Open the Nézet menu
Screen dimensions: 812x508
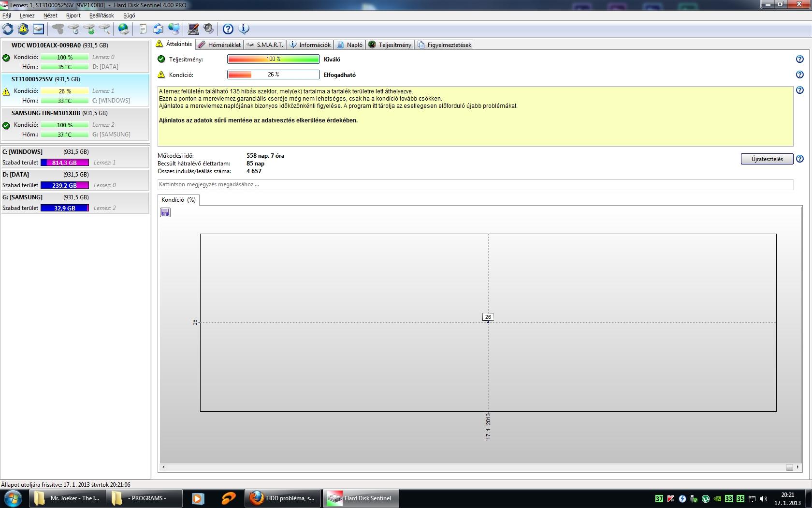[50, 15]
